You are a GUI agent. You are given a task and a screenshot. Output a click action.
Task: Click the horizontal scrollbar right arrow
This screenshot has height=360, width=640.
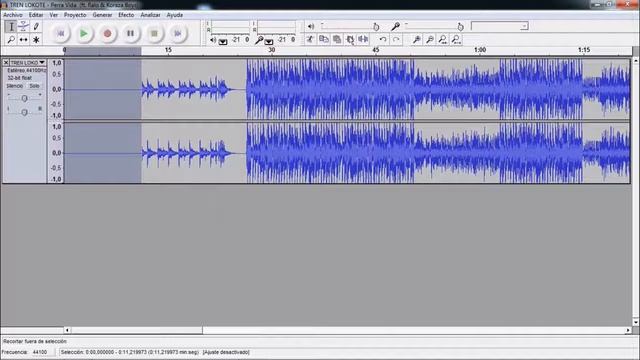pyautogui.click(x=628, y=330)
